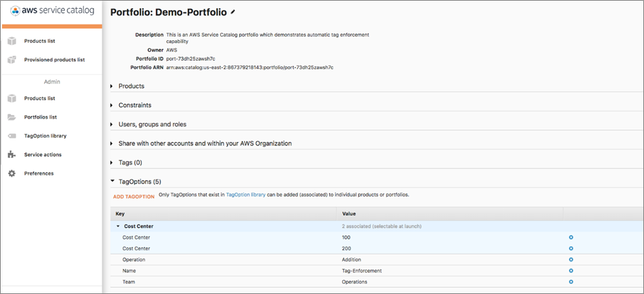
Task: Expand Share with other accounts section
Action: click(112, 144)
